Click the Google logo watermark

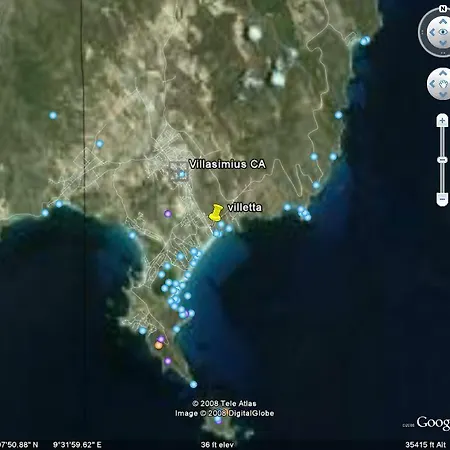click(x=433, y=423)
